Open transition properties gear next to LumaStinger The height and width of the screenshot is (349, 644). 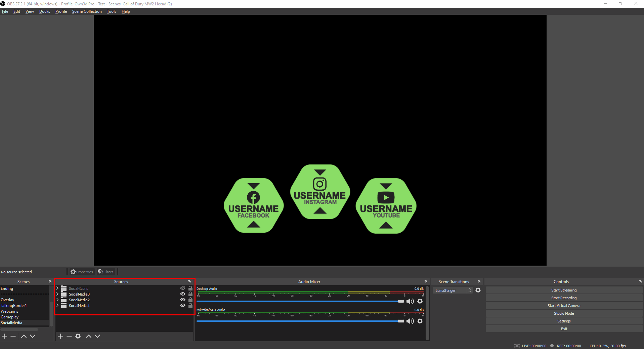(x=478, y=290)
